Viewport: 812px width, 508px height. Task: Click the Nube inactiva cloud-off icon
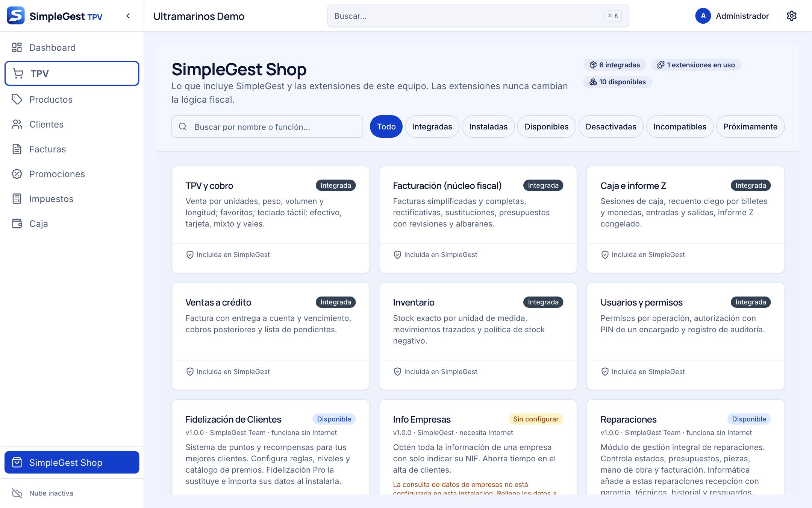coord(17,493)
